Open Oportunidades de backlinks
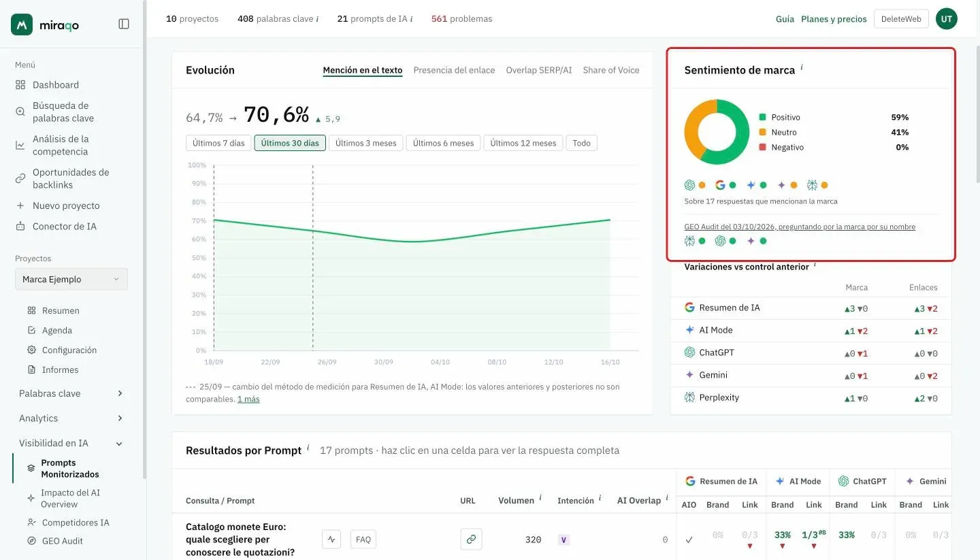 click(72, 178)
